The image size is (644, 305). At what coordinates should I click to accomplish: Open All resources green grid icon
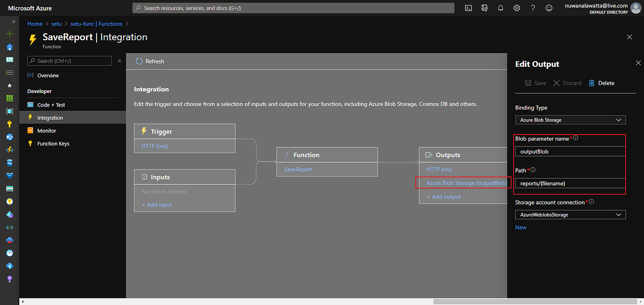(x=10, y=98)
